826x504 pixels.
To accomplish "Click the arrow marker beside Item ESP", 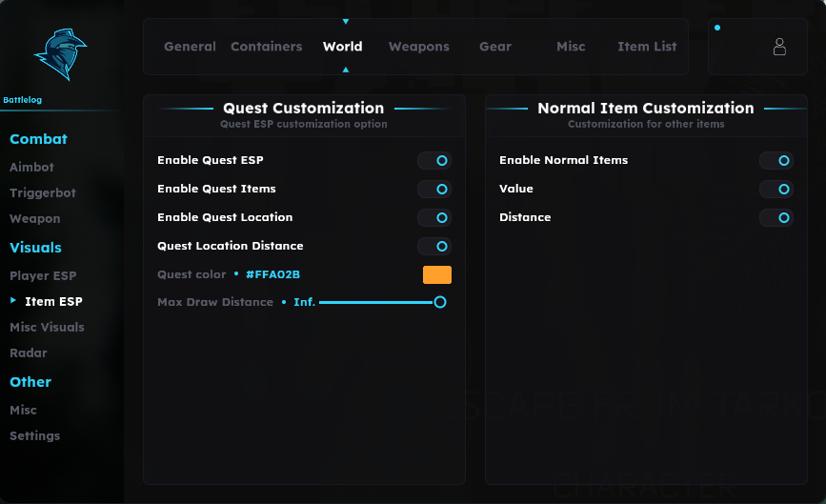I will point(13,300).
